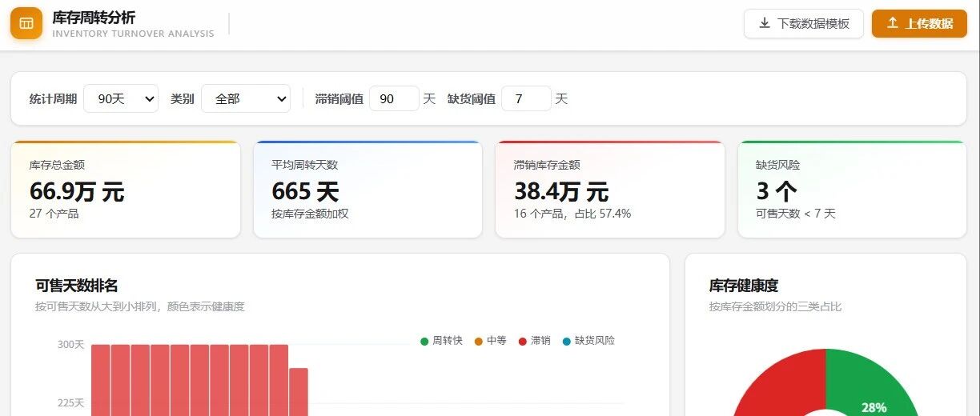980x416 pixels.
Task: Click the 库存周转分析 page title
Action: click(x=94, y=18)
